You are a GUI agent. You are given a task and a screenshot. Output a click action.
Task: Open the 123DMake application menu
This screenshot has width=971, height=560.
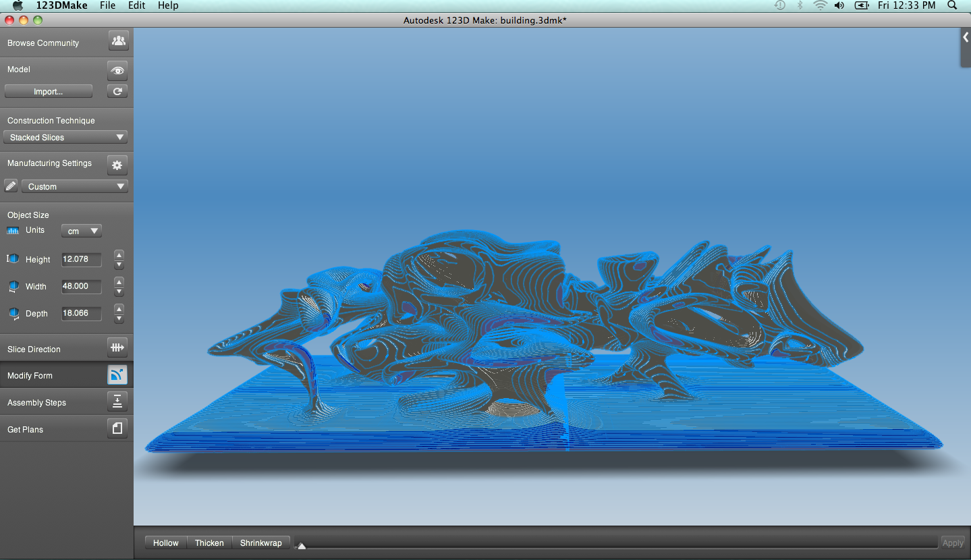coord(61,5)
